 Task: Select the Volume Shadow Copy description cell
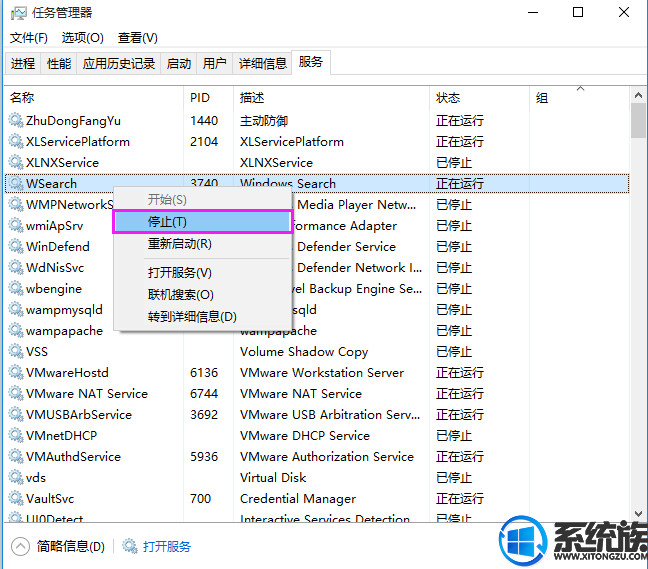pyautogui.click(x=304, y=352)
